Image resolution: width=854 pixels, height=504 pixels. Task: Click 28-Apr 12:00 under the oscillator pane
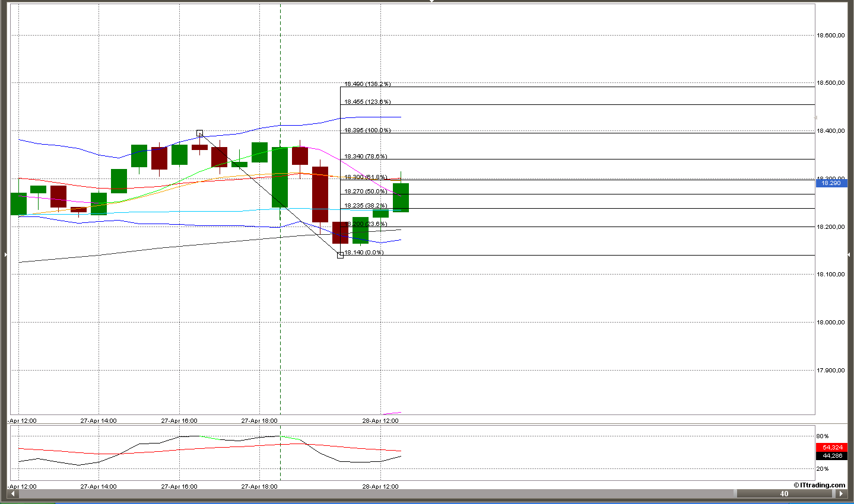[x=380, y=487]
